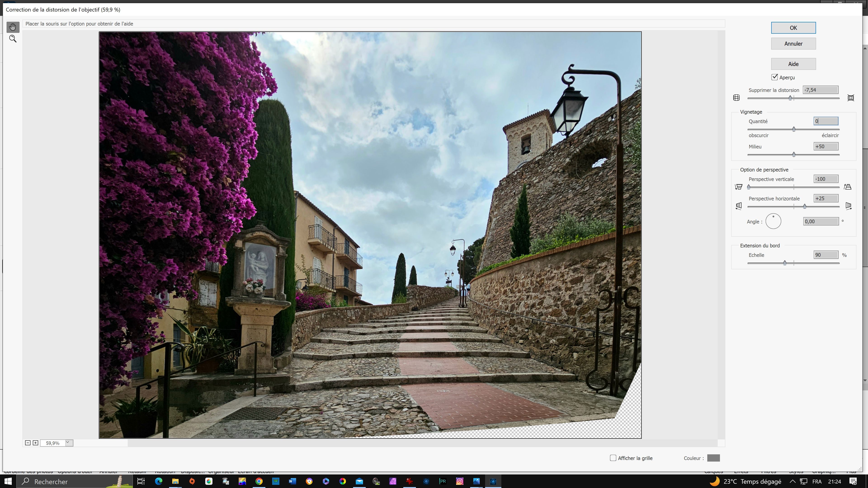
Task: Select the Hand tool
Action: [x=12, y=27]
